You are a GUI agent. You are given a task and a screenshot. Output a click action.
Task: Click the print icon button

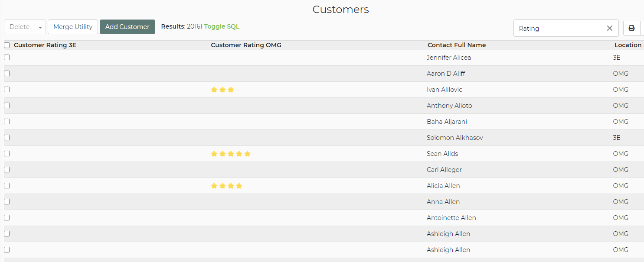631,28
